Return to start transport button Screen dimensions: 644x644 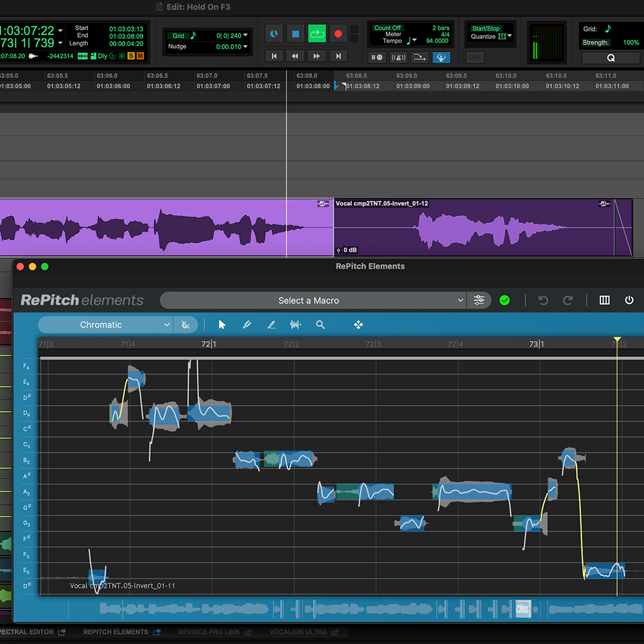(274, 56)
